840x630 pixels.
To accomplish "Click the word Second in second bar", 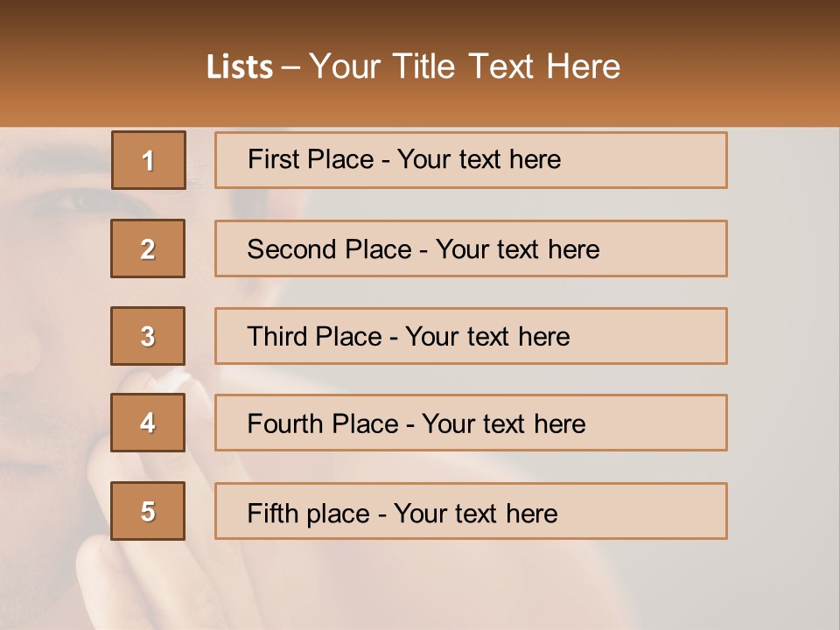I will pyautogui.click(x=291, y=249).
